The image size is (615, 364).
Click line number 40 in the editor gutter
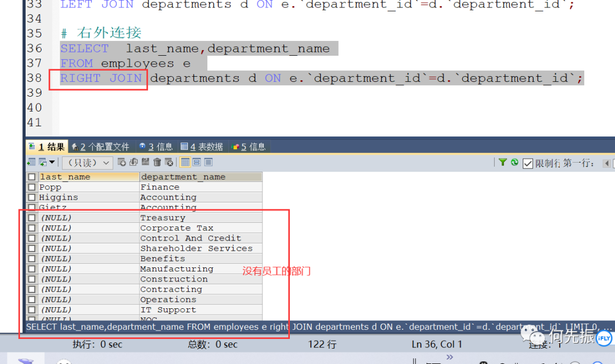point(35,107)
